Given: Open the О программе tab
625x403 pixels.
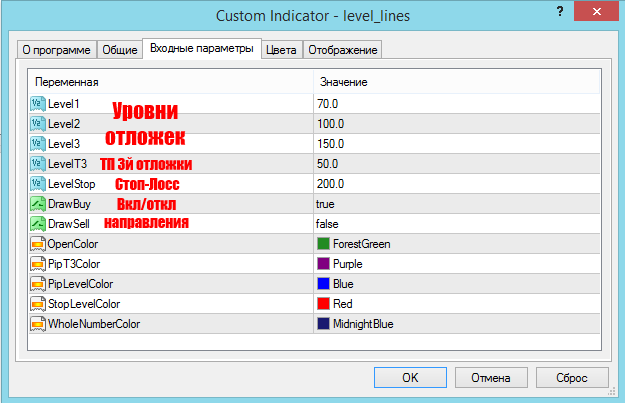Looking at the screenshot, I should [57, 50].
